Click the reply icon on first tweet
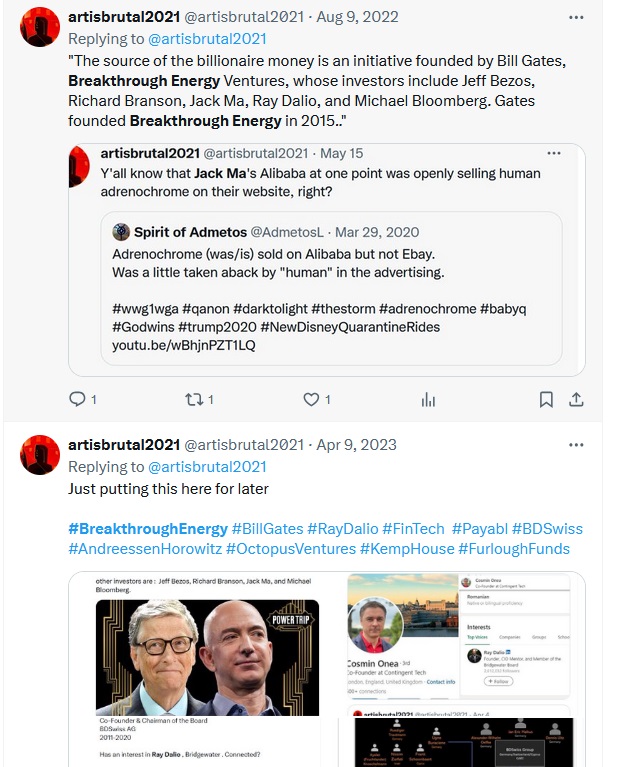The width and height of the screenshot is (617, 767). point(77,399)
